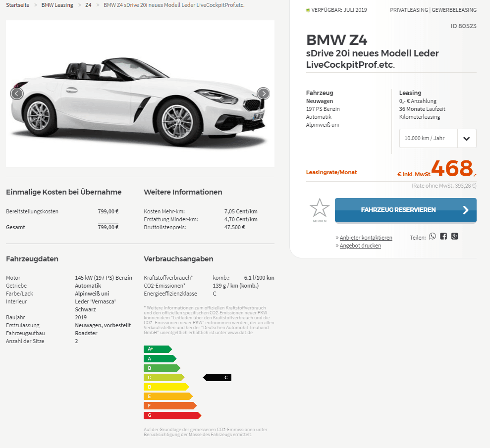The height and width of the screenshot is (448, 490).
Task: Show next car image arrow
Action: 264,94
